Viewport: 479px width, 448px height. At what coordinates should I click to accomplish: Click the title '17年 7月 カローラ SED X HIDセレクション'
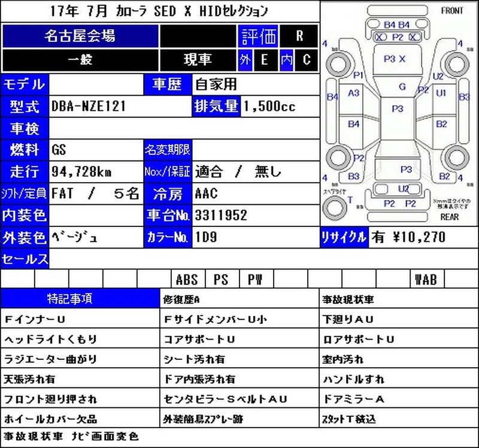coord(159,11)
